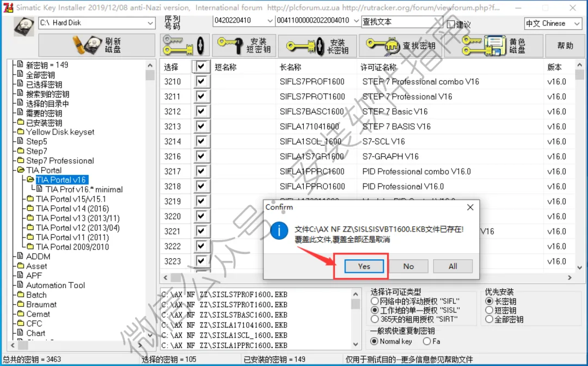Screen dimensions: 588x366
Task: Click Yes in the Confirm dialog
Action: (x=364, y=266)
